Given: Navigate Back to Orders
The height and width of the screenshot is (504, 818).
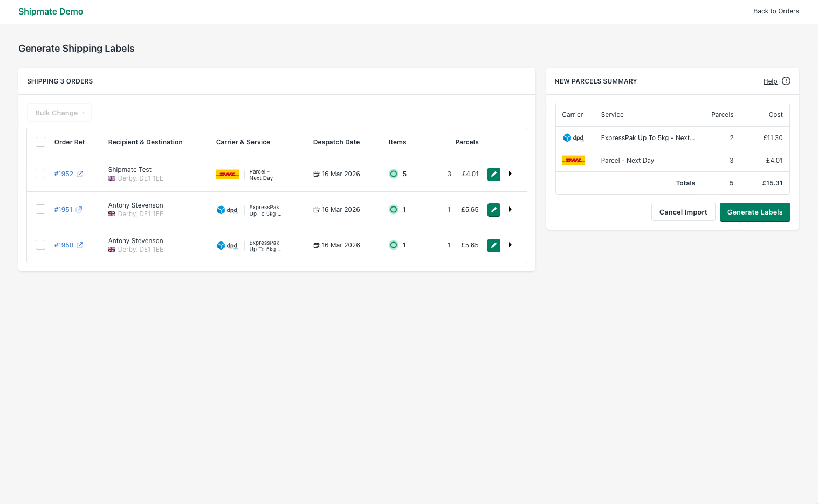Looking at the screenshot, I should pyautogui.click(x=776, y=11).
